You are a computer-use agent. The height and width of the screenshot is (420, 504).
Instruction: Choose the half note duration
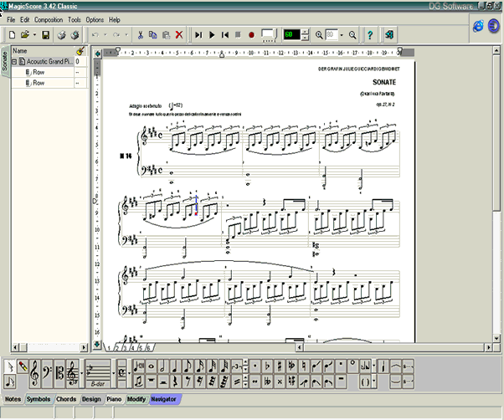click(x=163, y=366)
